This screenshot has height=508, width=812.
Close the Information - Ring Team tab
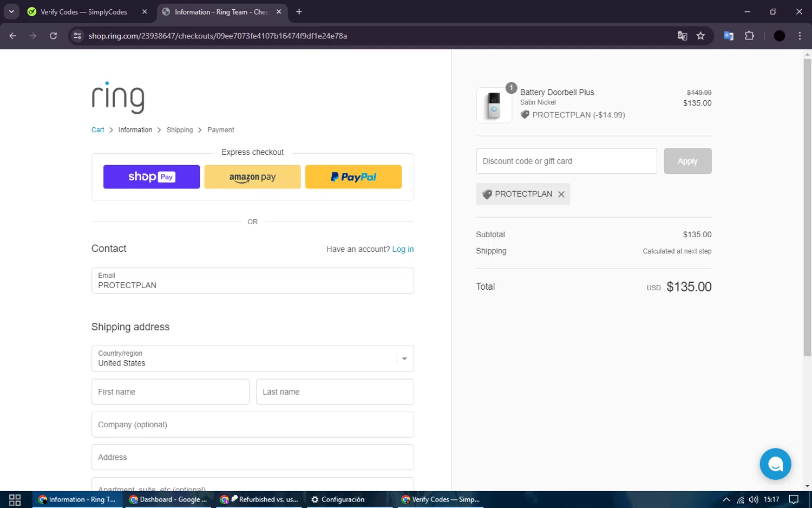pos(279,12)
